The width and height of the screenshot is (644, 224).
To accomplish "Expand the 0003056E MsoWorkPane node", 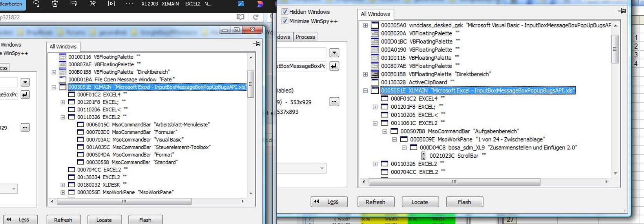I will coord(63,192).
